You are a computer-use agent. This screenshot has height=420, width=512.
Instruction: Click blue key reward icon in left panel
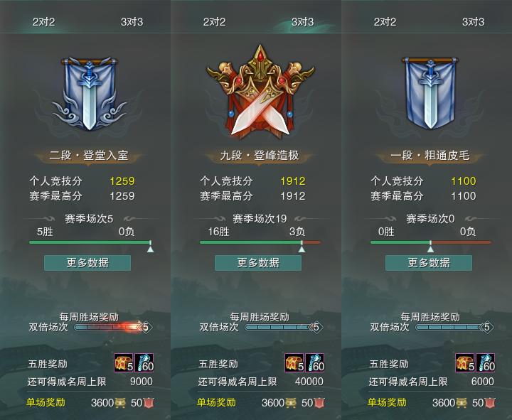tap(144, 362)
